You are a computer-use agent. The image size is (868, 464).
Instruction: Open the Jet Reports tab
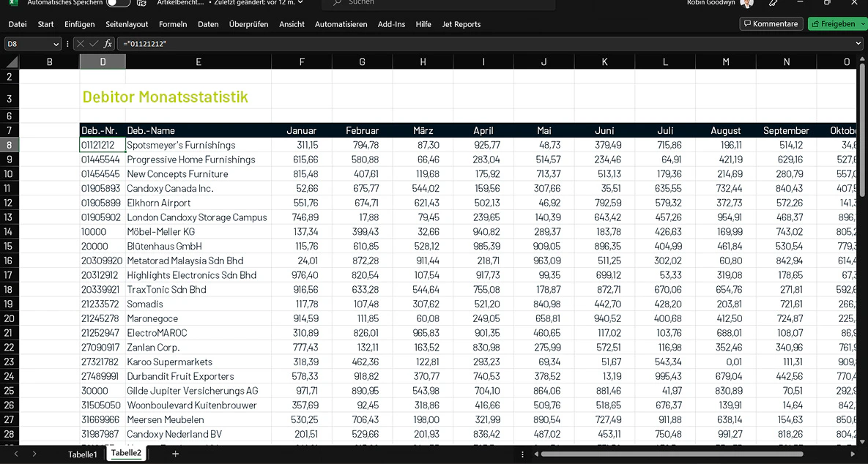pyautogui.click(x=461, y=24)
